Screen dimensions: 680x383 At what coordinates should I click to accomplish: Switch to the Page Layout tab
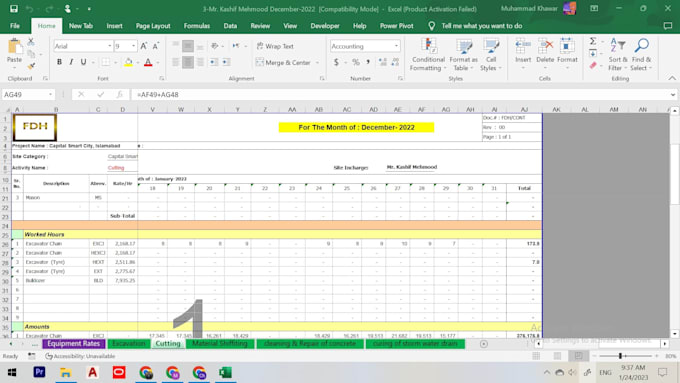tap(153, 26)
